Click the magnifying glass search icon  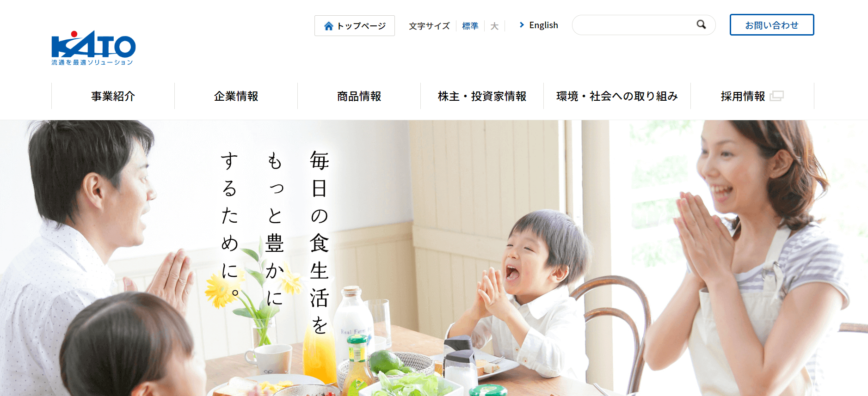tap(701, 24)
